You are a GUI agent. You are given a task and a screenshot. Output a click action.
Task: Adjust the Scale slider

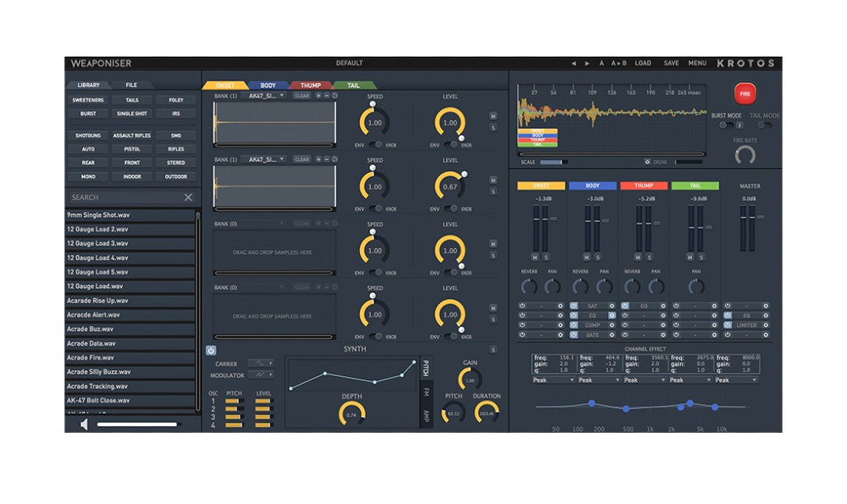pyautogui.click(x=552, y=162)
